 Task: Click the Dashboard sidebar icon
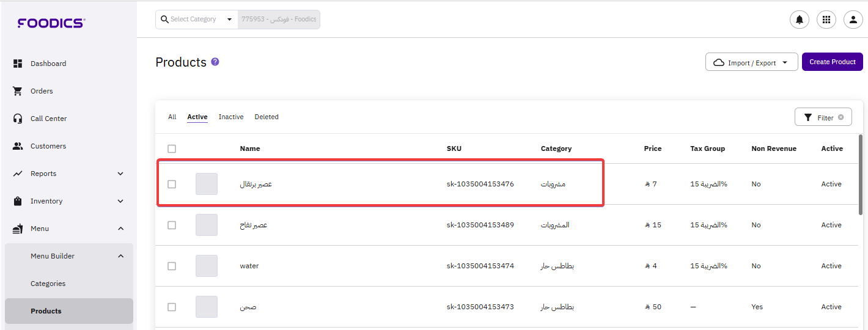click(18, 64)
